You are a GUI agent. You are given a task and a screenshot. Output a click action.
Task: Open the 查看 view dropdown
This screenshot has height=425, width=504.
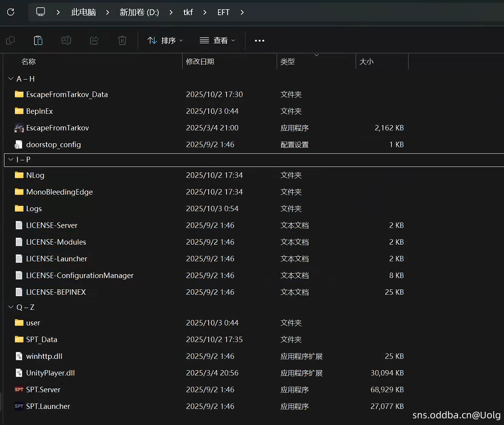[x=217, y=41]
